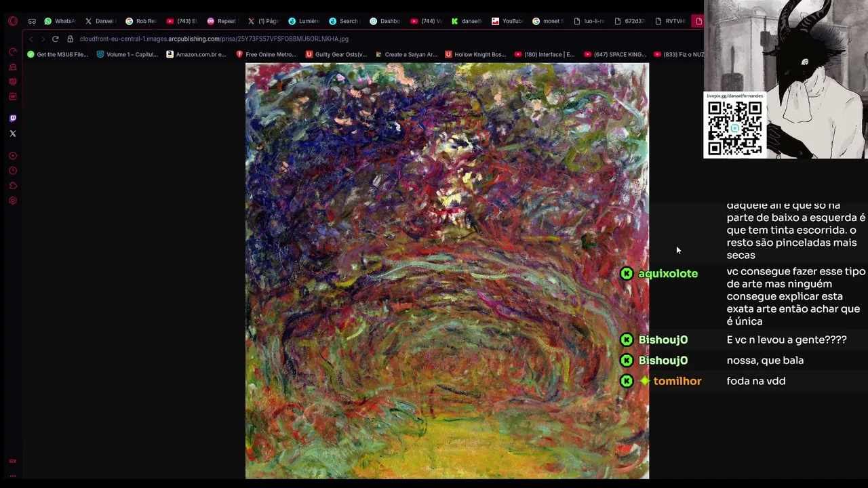Switch to the luo-li-ro tab
The width and height of the screenshot is (868, 488).
pyautogui.click(x=589, y=21)
